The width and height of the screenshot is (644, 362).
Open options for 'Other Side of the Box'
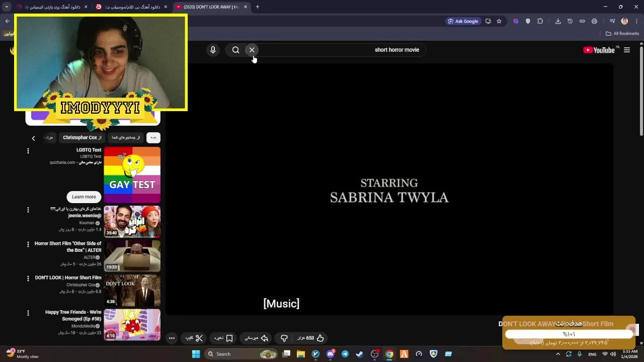pos(28,244)
